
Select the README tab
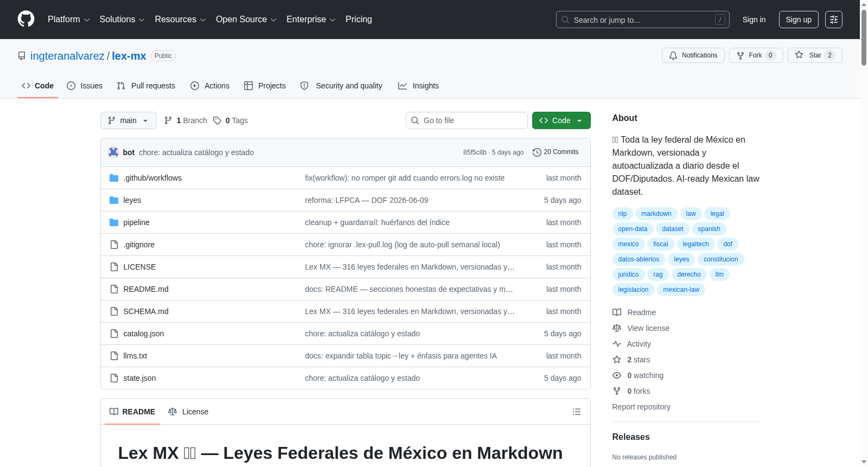click(x=132, y=412)
